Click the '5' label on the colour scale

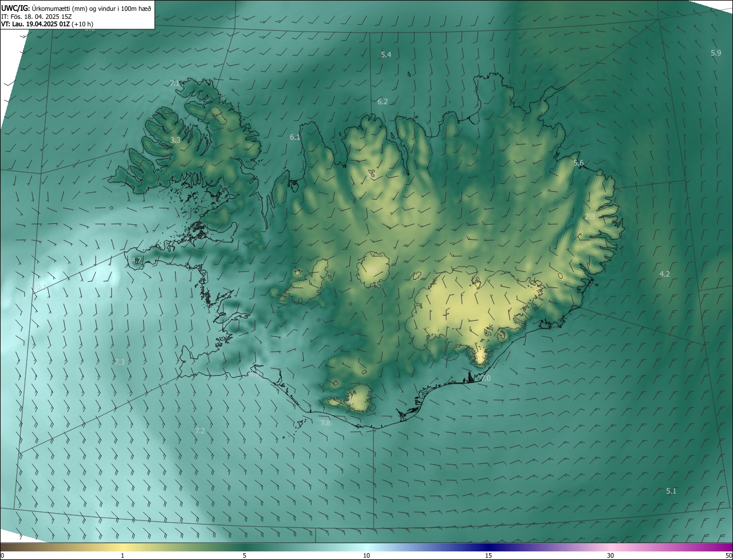(245, 556)
